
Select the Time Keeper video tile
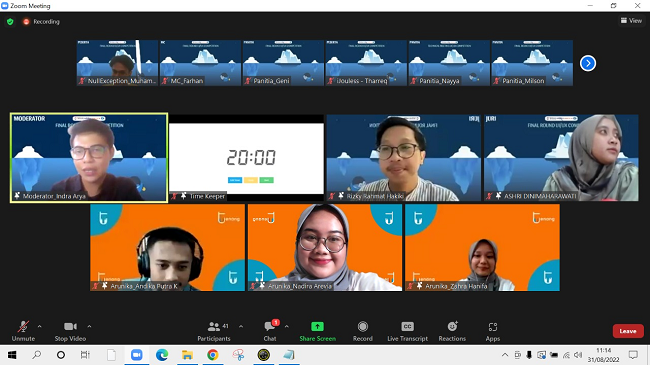pyautogui.click(x=246, y=158)
